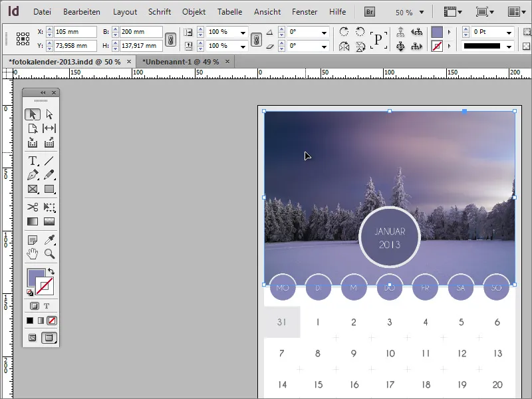Screen dimensions: 532x399
Task: Click fill color swatch in control panel
Action: [437, 32]
